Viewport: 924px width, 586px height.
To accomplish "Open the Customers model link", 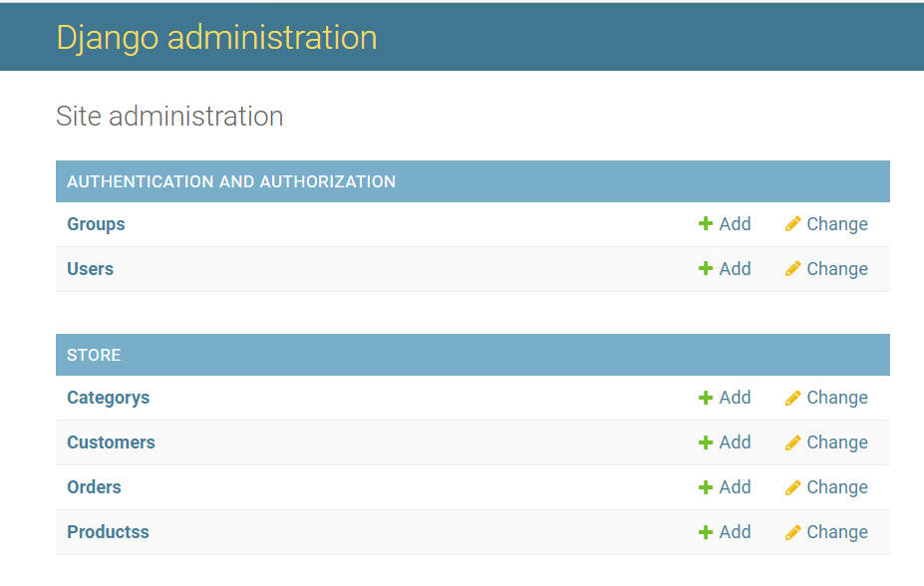I will pyautogui.click(x=111, y=442).
